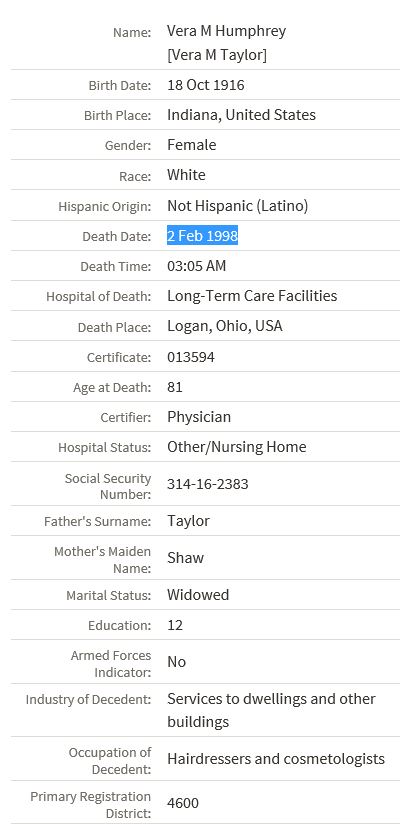Click the death place Logan, Ohio, USA

[x=224, y=326]
